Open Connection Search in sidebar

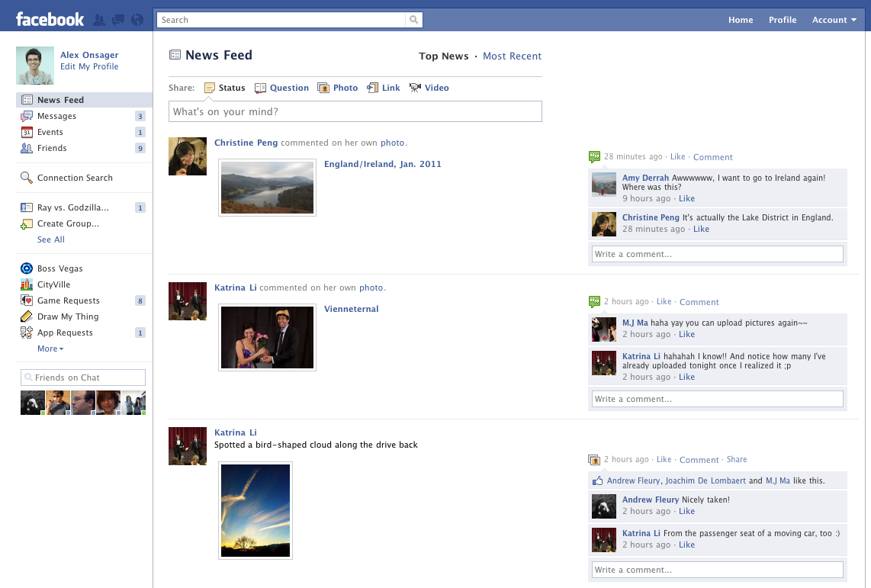(x=75, y=178)
